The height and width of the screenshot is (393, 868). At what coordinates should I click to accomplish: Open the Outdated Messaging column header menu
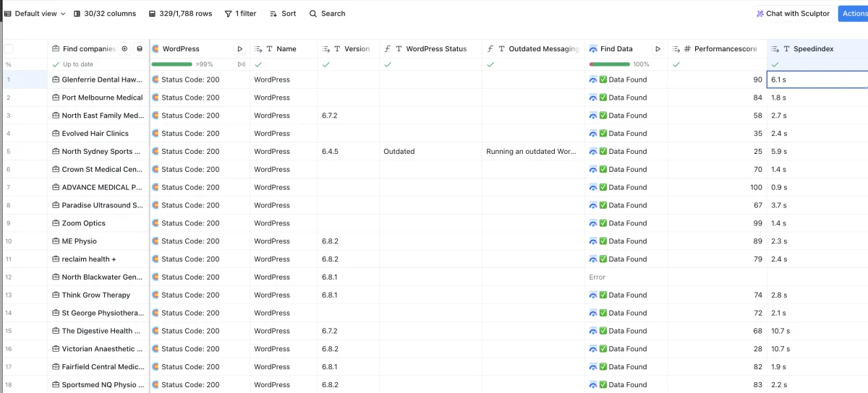tap(533, 49)
